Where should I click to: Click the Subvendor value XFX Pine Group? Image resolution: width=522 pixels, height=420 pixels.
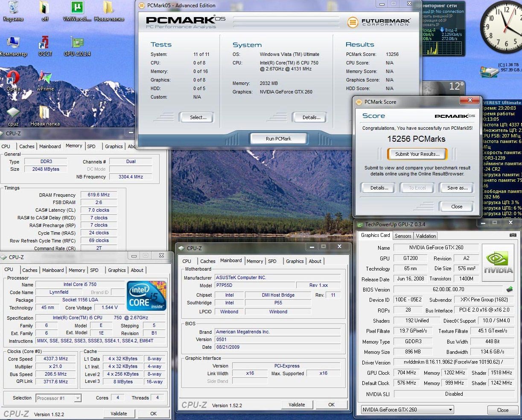(x=484, y=300)
